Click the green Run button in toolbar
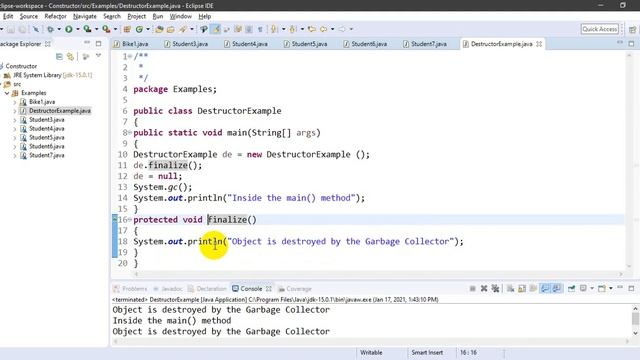Viewport: 640px width, 360px height. click(x=68, y=29)
